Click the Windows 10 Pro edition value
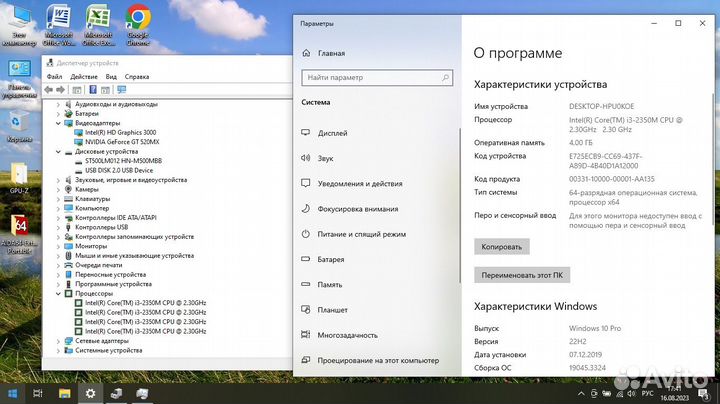The image size is (720, 404). 595,328
